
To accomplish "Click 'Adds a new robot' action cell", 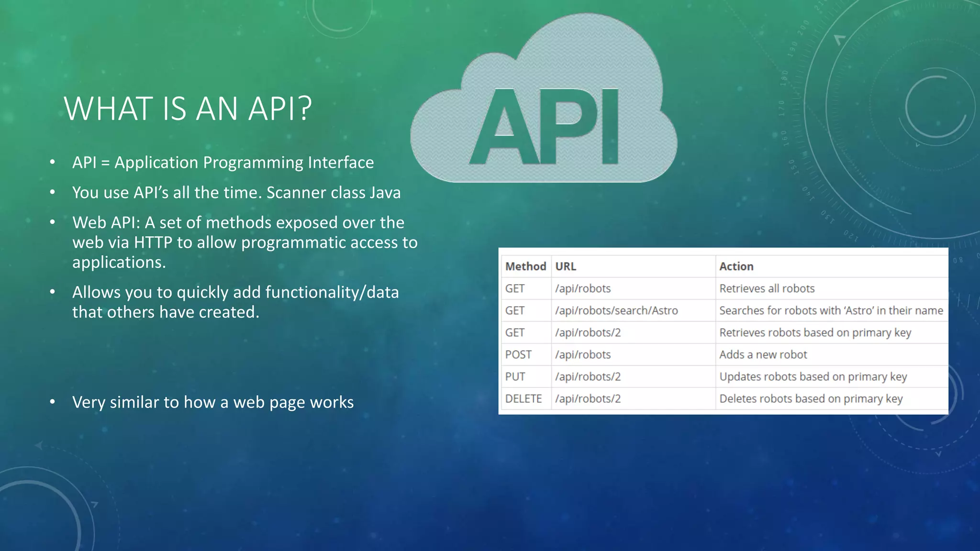I will (763, 354).
